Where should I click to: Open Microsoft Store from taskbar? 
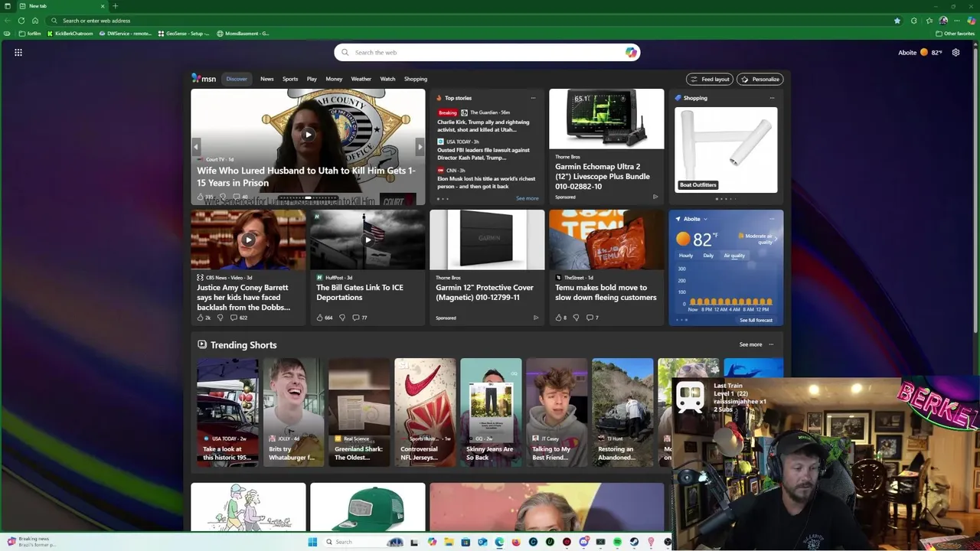click(x=465, y=542)
